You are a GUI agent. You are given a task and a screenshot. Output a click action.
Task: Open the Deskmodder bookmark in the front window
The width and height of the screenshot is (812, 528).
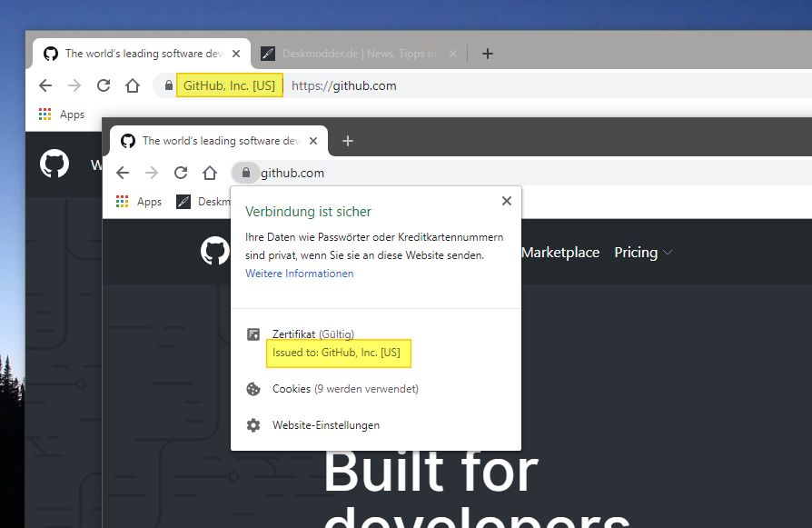[203, 201]
